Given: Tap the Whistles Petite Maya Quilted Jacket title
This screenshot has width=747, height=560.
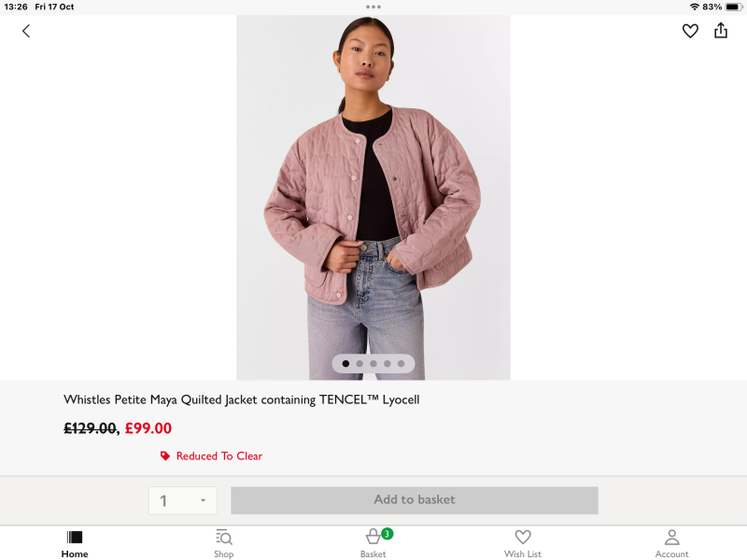Looking at the screenshot, I should point(241,399).
